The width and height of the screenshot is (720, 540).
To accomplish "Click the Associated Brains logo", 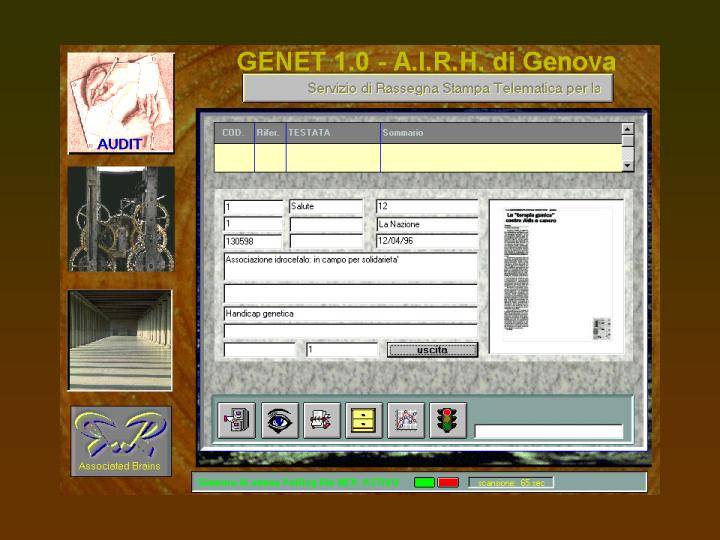I will (x=121, y=441).
